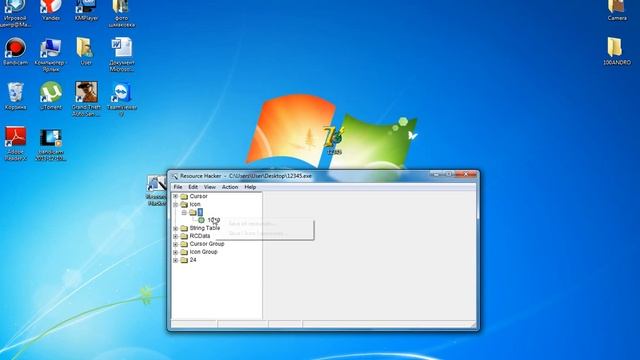Select the 100ANDRO folder on desktop
Screen dimensions: 640x360
point(617,51)
